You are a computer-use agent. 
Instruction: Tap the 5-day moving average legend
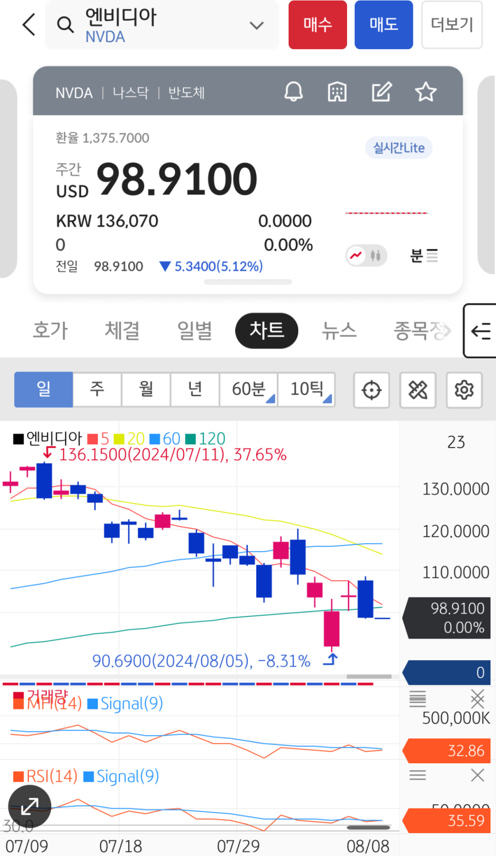(x=98, y=438)
